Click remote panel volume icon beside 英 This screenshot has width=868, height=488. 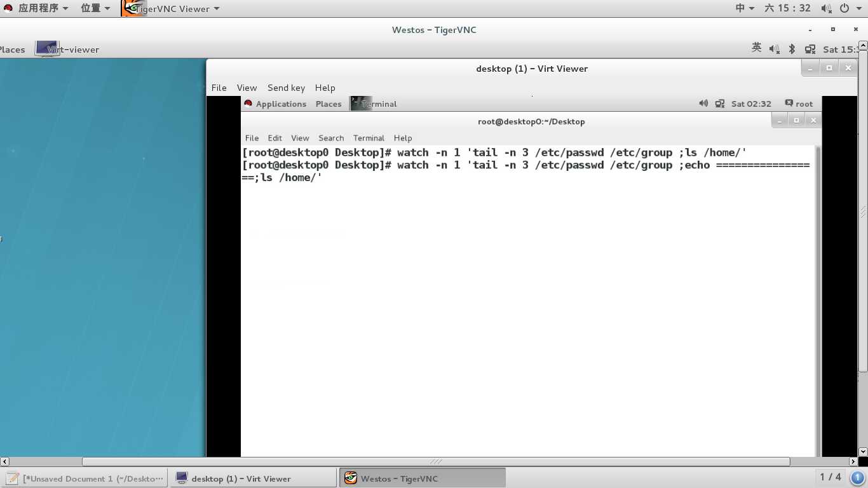tap(774, 48)
